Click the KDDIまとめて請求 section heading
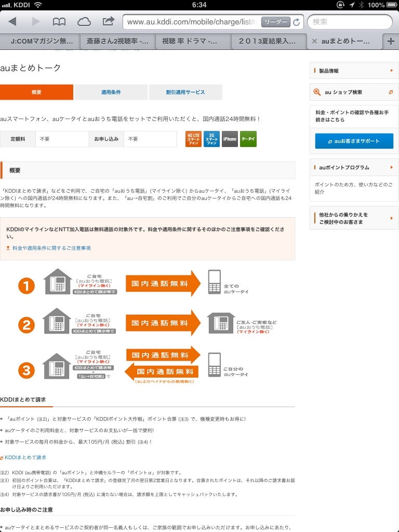Image resolution: width=399 pixels, height=532 pixels. 23,400
